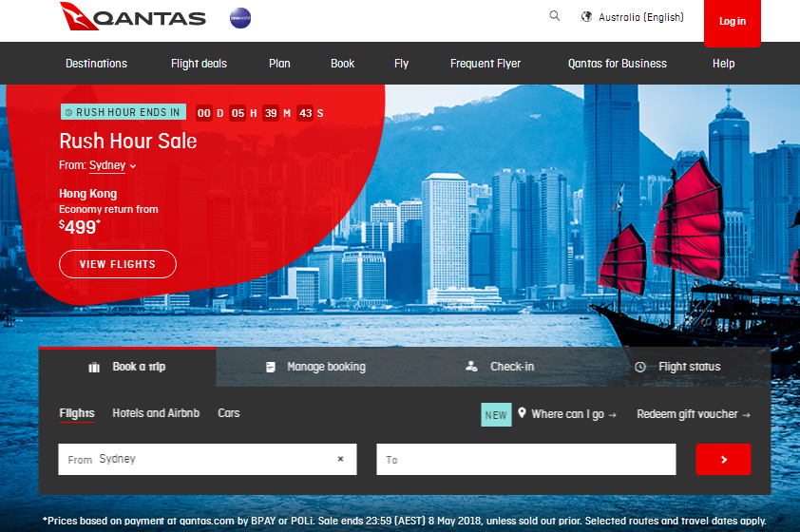Switch to the Manage booking tab

pos(315,367)
